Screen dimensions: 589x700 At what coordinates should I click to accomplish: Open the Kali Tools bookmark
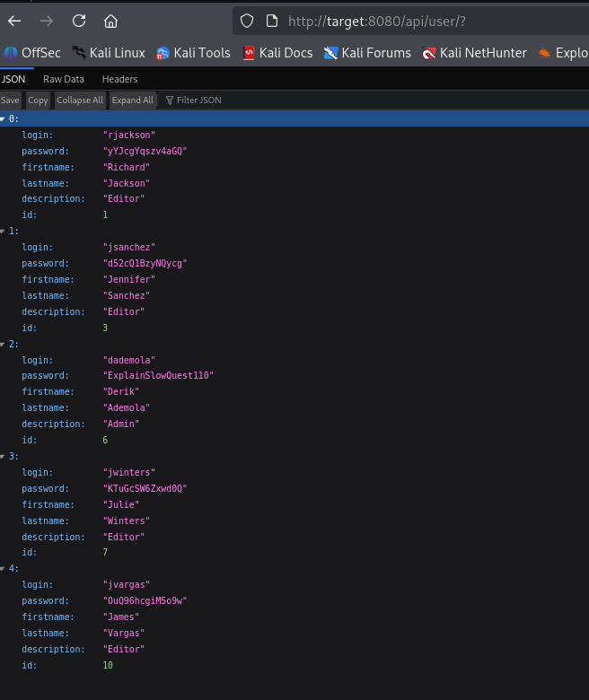(193, 53)
